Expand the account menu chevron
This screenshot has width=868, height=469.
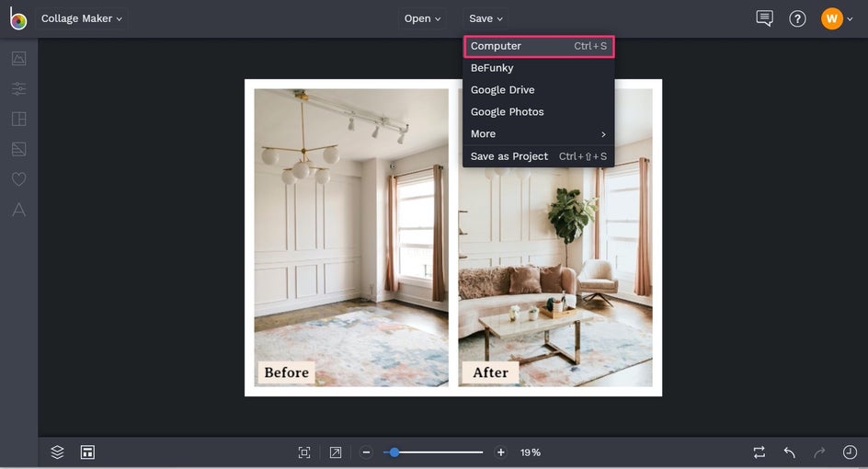click(850, 18)
